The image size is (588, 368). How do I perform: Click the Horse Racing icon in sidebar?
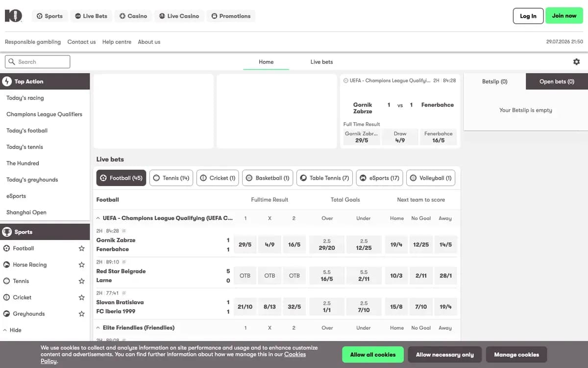(7, 264)
